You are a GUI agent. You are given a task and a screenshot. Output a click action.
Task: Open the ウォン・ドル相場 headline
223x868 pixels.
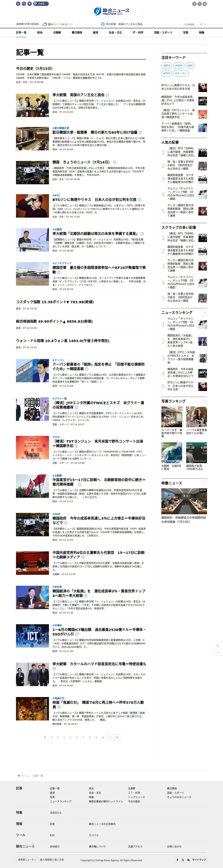(62, 341)
